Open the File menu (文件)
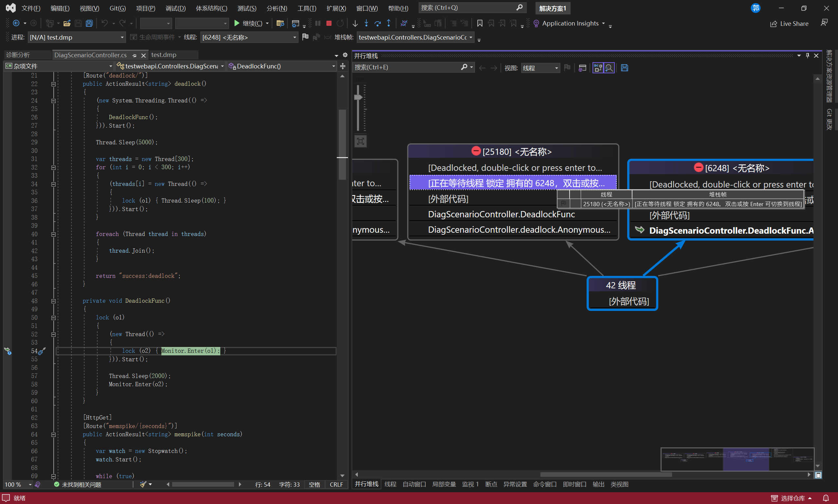Image resolution: width=838 pixels, height=504 pixels. point(31,8)
